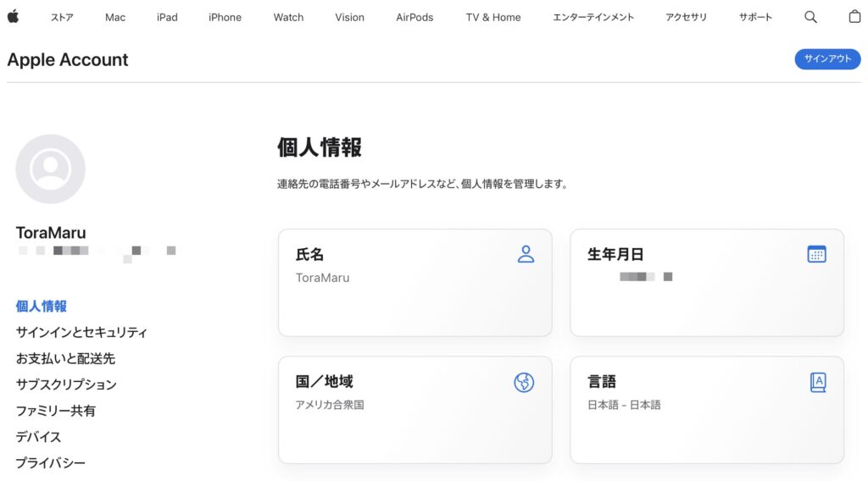The image size is (868, 481).
Task: Open the 言語 card title
Action: [x=602, y=381]
